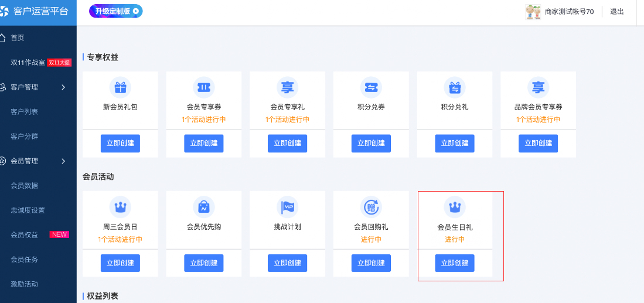The image size is (644, 303).
Task: Click the 积分兑礼 gift icon
Action: point(455,87)
